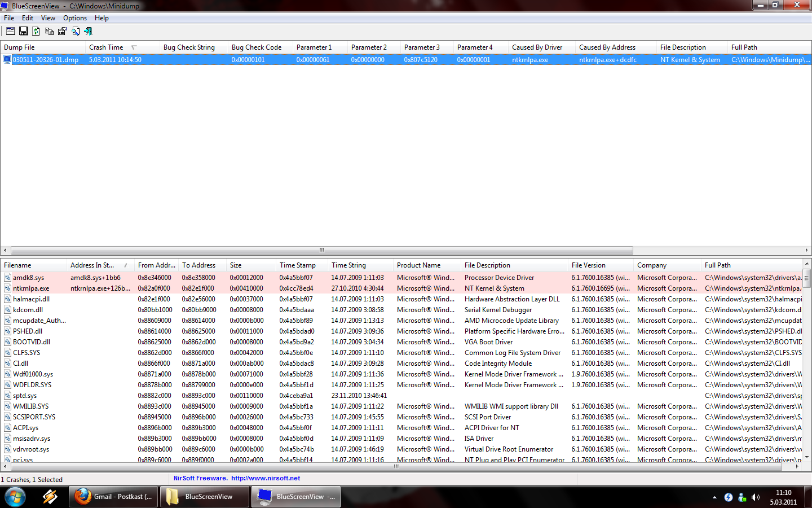Click the Refresh toolbar icon
The height and width of the screenshot is (508, 812).
(36, 31)
